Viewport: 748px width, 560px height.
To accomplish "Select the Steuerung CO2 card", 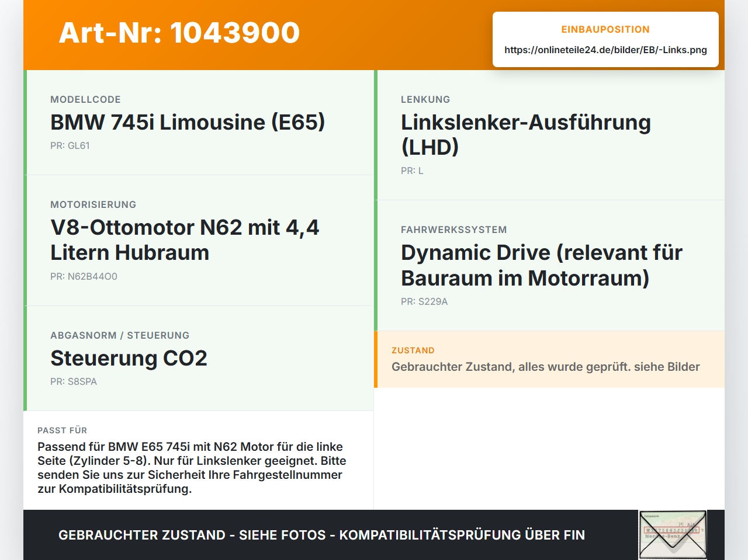I will [199, 359].
